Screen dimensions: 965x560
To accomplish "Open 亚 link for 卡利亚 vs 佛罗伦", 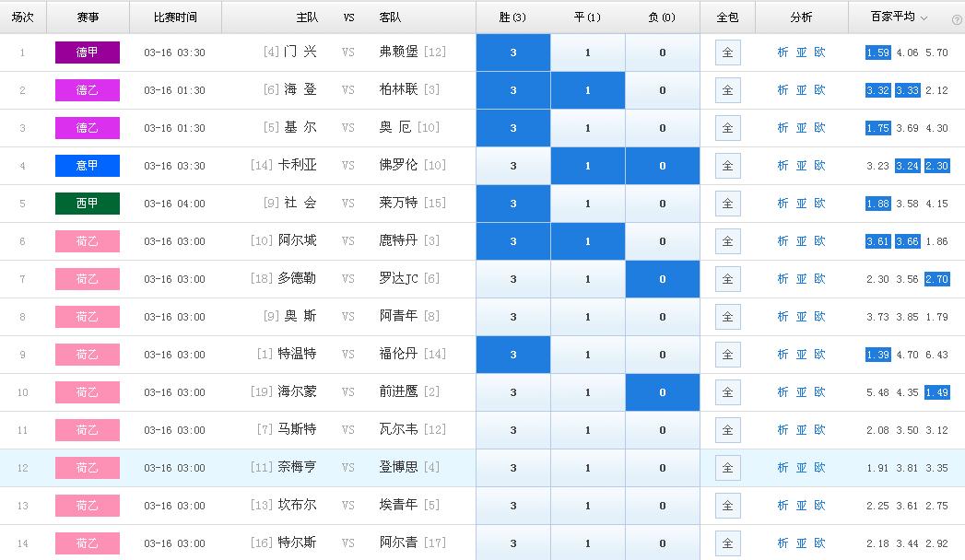I will click(801, 166).
